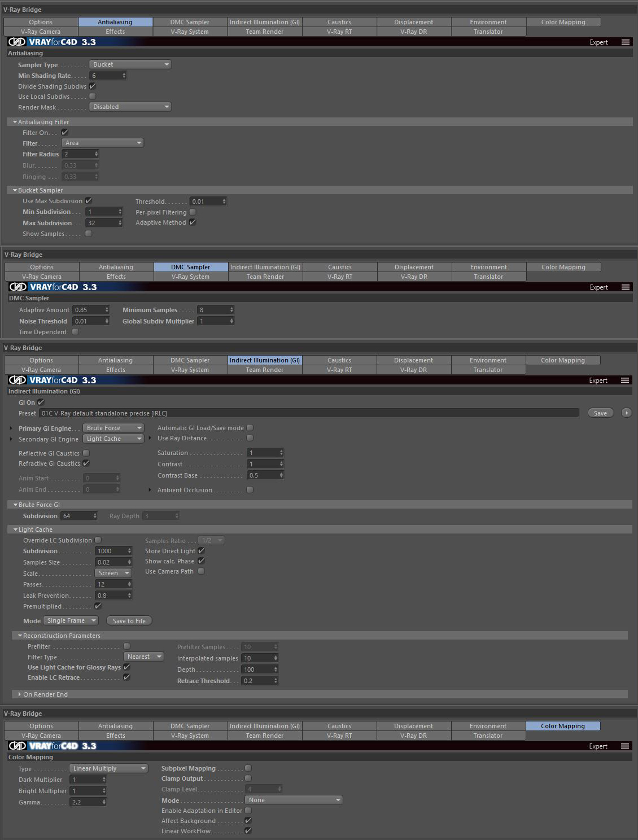Viewport: 638px width, 840px height.
Task: Click the Save to File button
Action: tap(129, 621)
